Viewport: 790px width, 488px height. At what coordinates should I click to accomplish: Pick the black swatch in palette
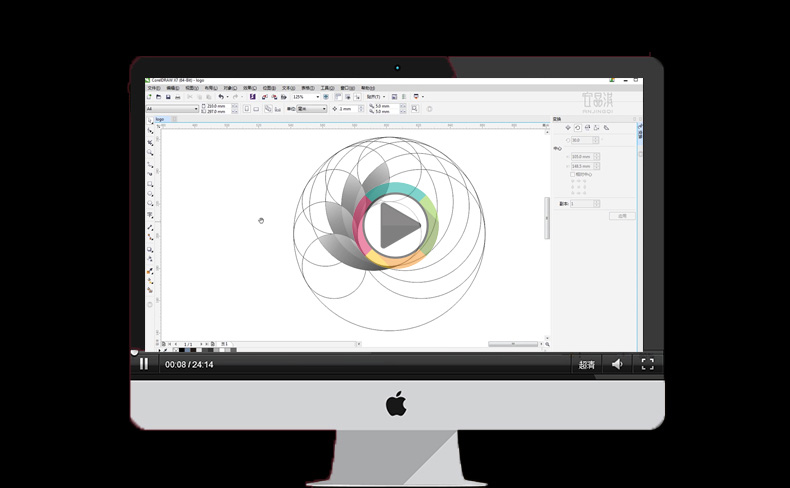click(x=182, y=350)
